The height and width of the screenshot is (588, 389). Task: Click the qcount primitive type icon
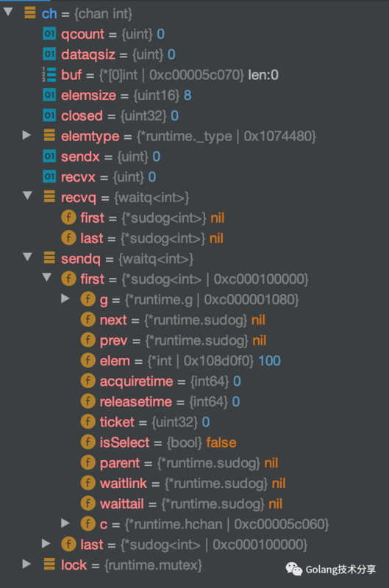click(49, 34)
